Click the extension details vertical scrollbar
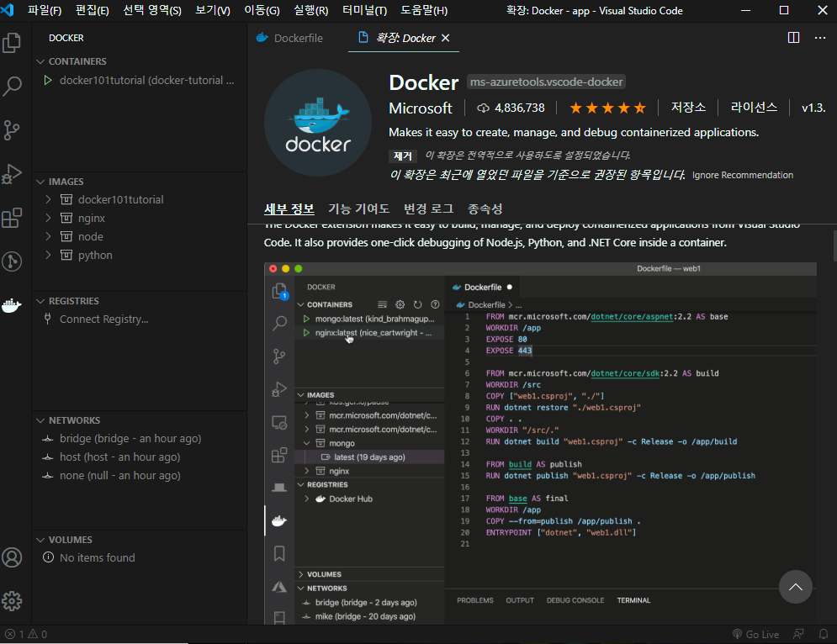 [834, 246]
